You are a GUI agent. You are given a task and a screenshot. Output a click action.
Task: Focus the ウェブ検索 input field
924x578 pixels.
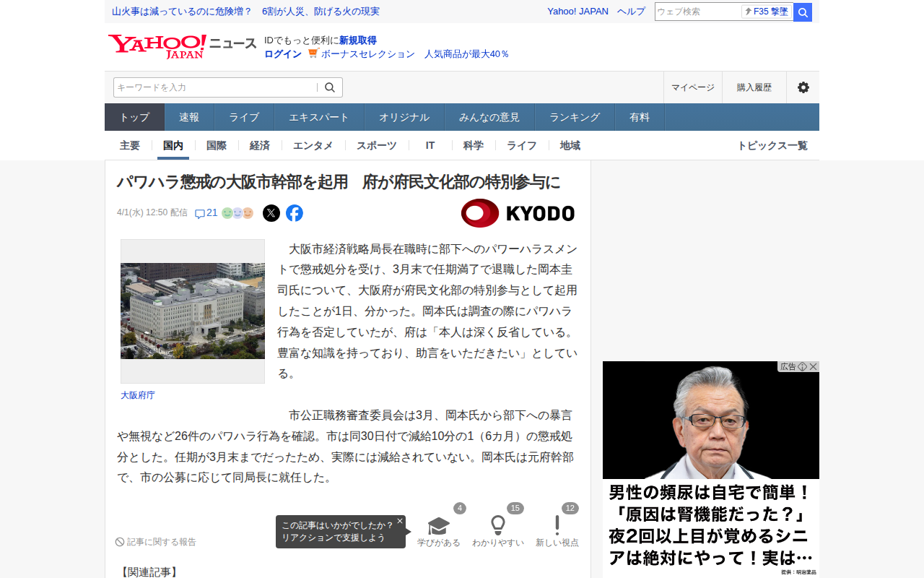pyautogui.click(x=698, y=12)
